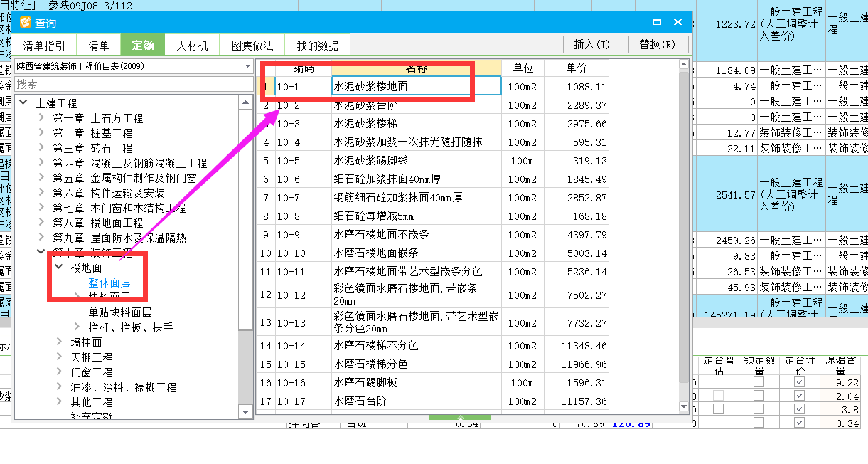Screen dimensions: 868x464
Task: Select the 门窗工程 tree item
Action: click(92, 372)
